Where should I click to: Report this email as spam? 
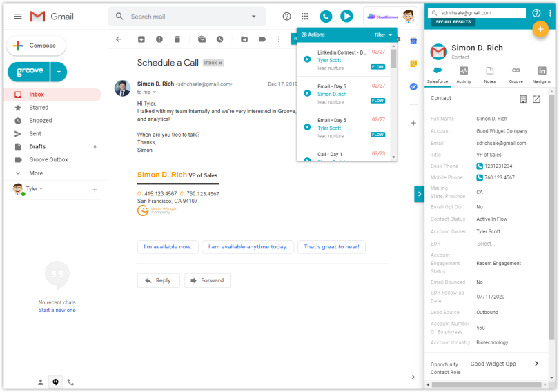pos(159,39)
